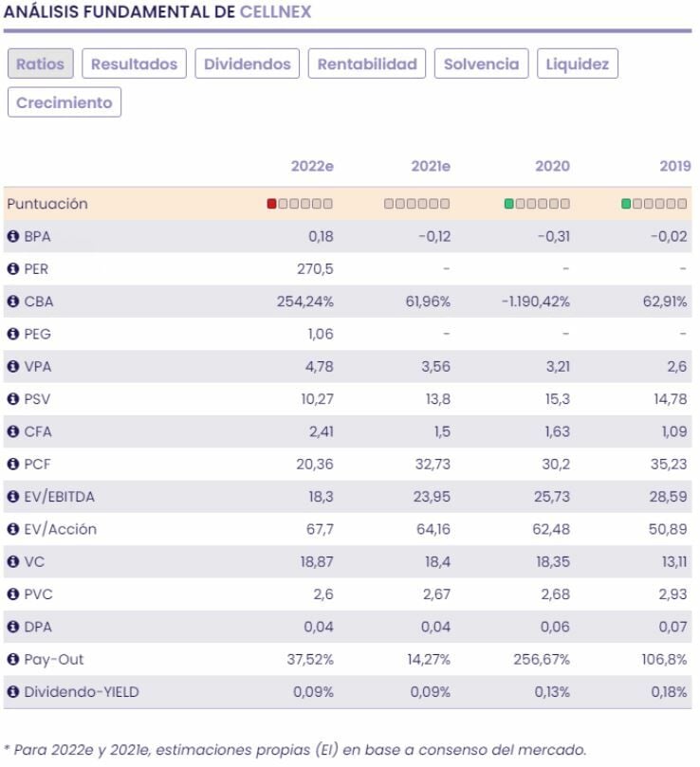Click the red score indicator for 2022e
This screenshot has width=700, height=767.
[x=272, y=204]
